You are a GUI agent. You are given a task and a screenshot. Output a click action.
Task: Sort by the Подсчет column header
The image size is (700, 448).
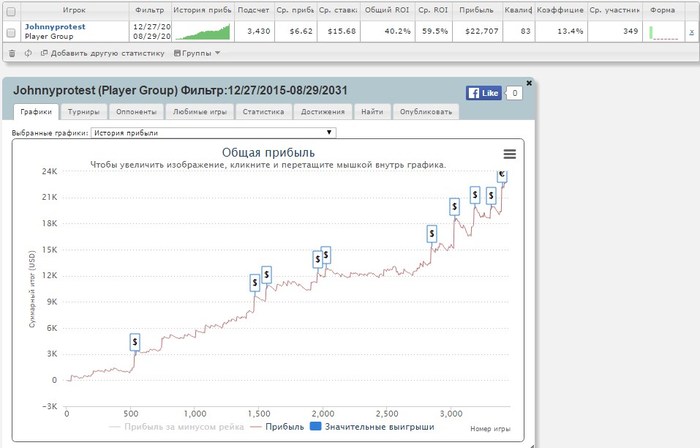254,10
